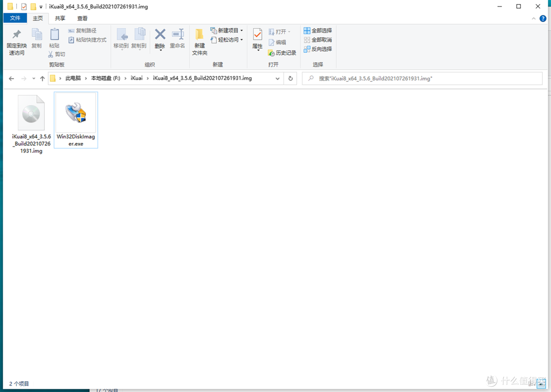551x392 pixels.
Task: Open recent locations dropdown arrow
Action: (x=34, y=79)
